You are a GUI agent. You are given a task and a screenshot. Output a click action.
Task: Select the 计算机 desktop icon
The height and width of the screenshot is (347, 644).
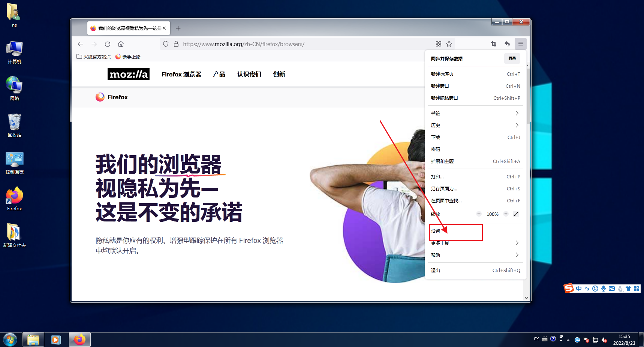(14, 52)
